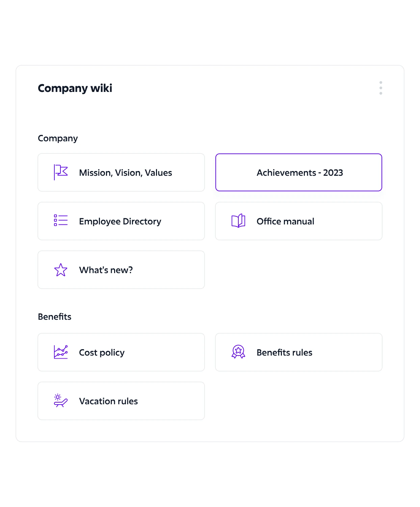Click the sun lounger Vacation rules icon
This screenshot has height=507, width=420.
click(61, 401)
